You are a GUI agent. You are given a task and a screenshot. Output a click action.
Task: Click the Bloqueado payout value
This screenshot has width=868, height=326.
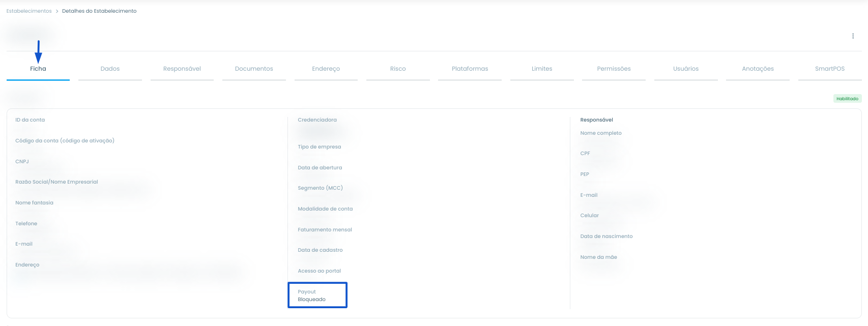coord(311,300)
